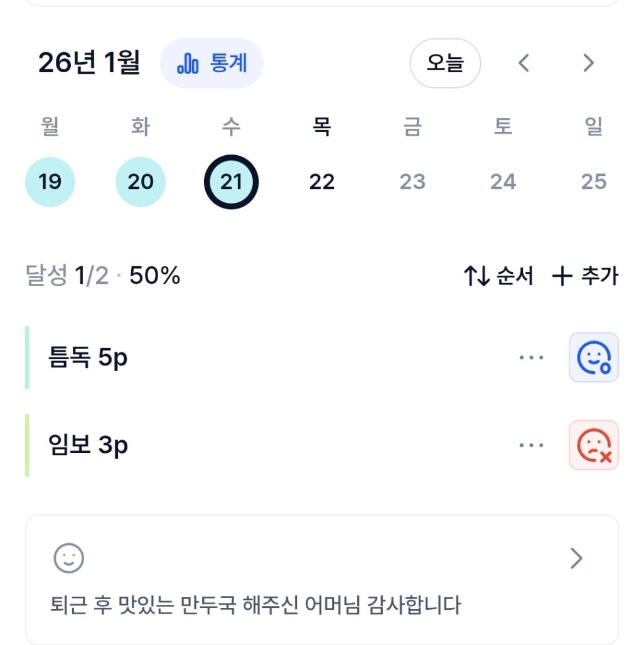Select date 22 under 목
The width and height of the screenshot is (644, 645).
(322, 182)
